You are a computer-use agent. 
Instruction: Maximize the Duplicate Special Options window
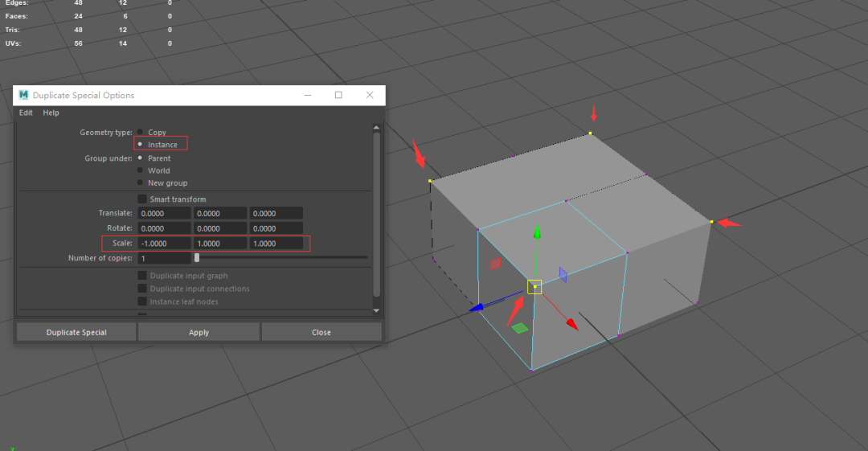338,96
